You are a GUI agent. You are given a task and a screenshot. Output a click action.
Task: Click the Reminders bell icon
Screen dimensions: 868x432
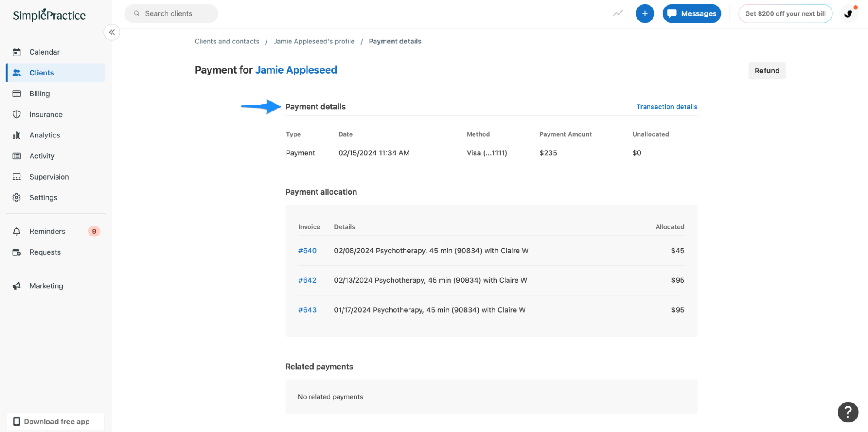coord(17,232)
